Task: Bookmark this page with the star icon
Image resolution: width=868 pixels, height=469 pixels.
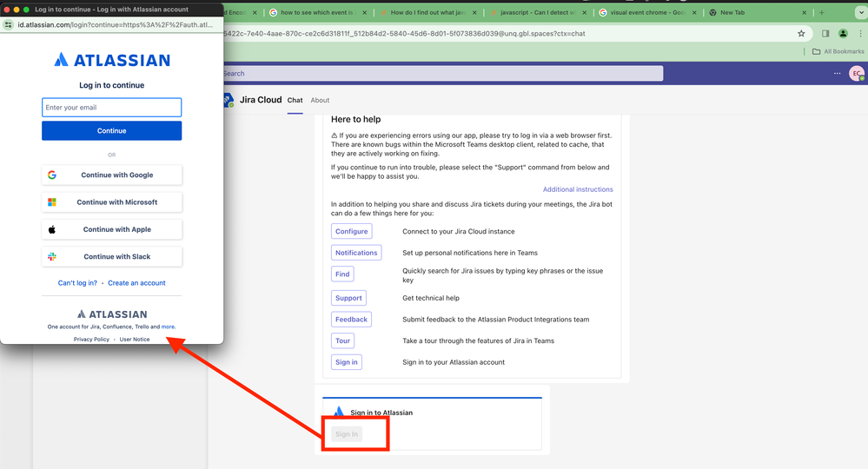Action: click(801, 34)
